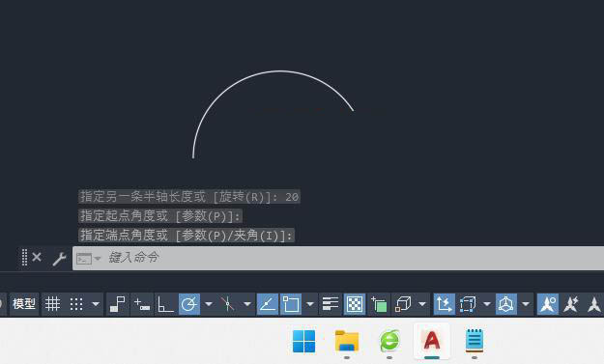Toggle snap mode dotted grid icon

click(76, 304)
